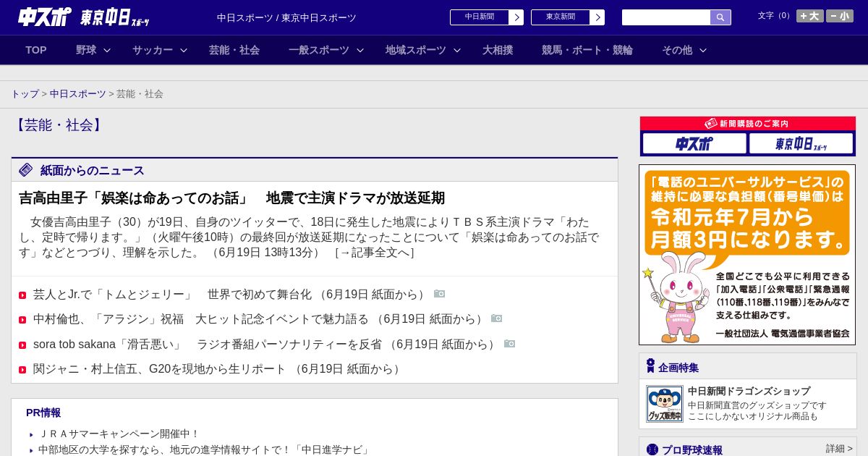The width and height of the screenshot is (868, 456).
Task: Open 中日新聞ドラゴンズショップ link
Action: (749, 391)
